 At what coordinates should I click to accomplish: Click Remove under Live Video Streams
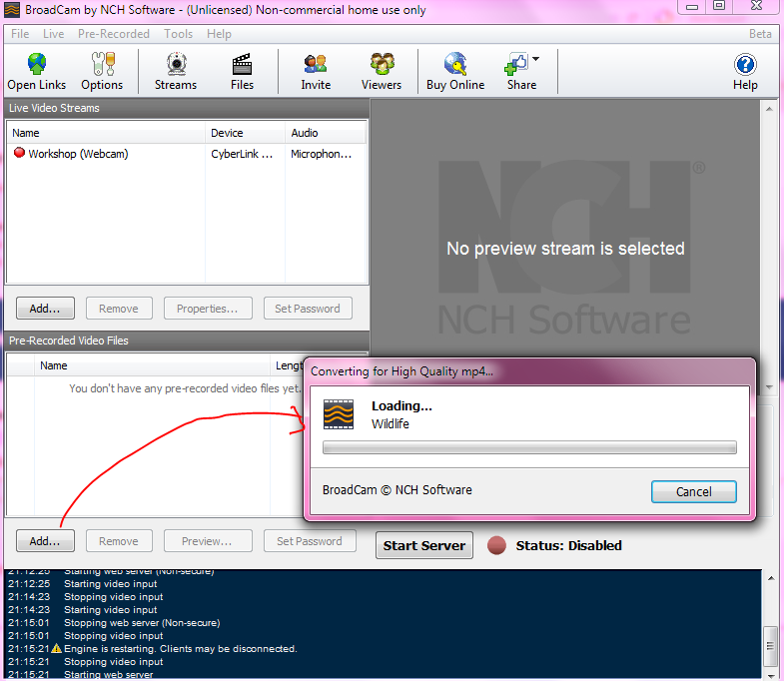coord(119,309)
